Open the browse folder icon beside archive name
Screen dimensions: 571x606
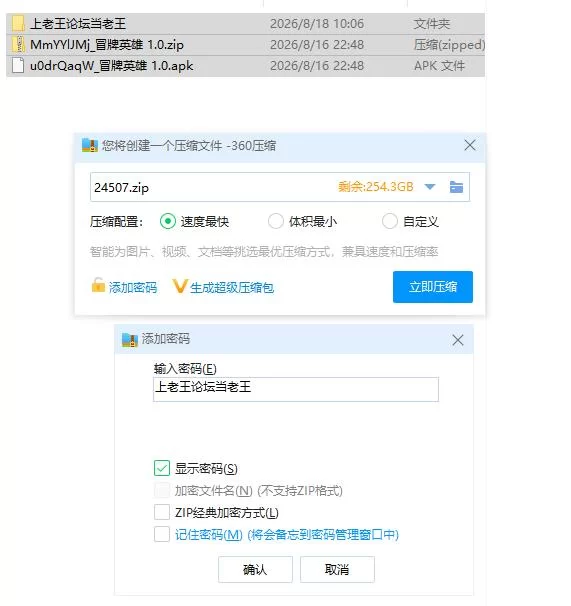[x=456, y=187]
